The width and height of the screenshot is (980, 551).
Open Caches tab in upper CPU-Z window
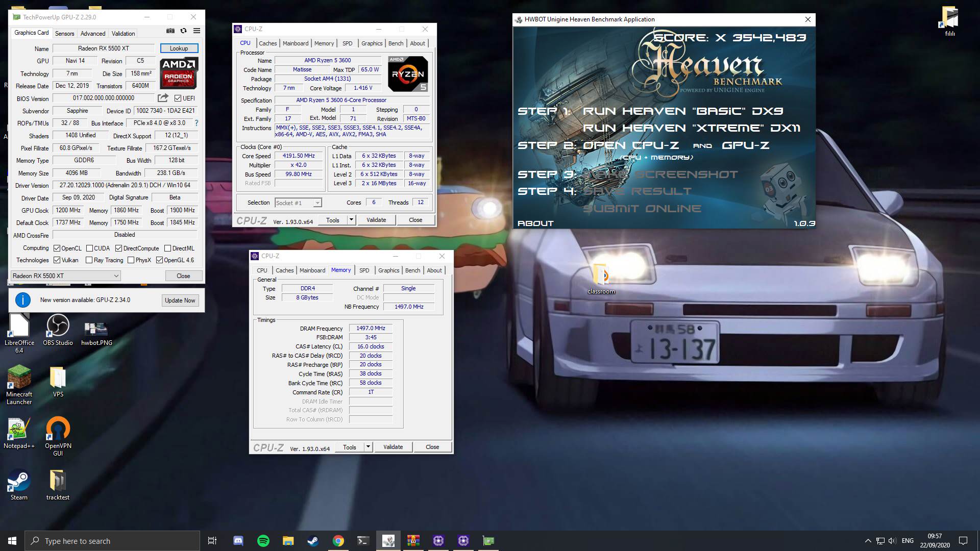(x=267, y=43)
